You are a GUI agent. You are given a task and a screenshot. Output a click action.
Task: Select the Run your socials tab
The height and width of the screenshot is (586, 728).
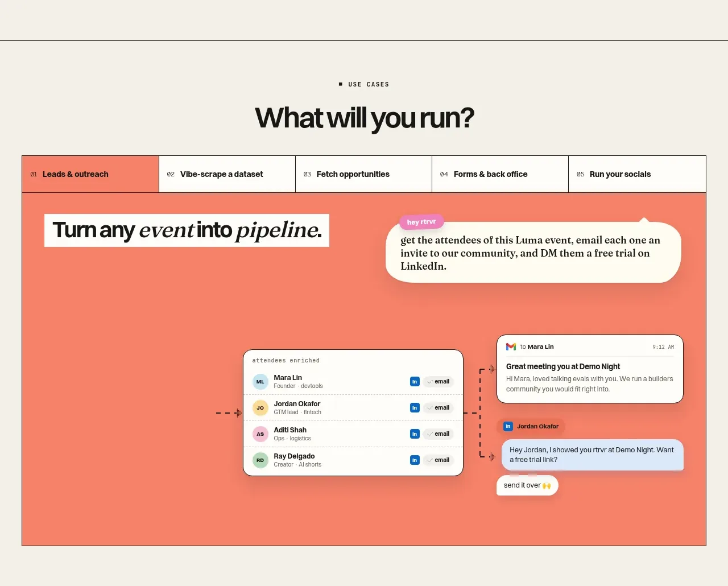pos(637,174)
